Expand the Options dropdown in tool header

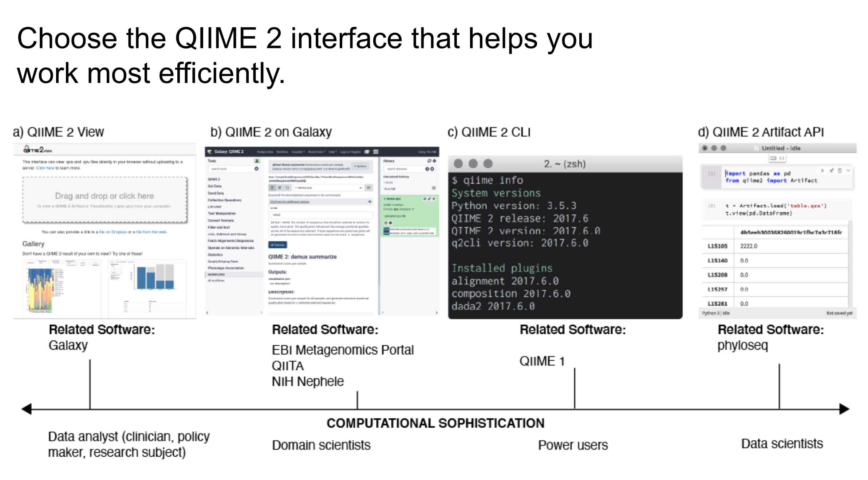[360, 166]
